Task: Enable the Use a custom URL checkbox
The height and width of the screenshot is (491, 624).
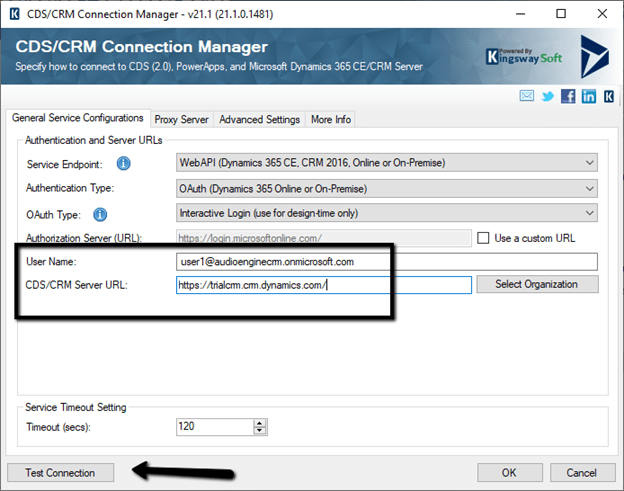Action: click(483, 238)
